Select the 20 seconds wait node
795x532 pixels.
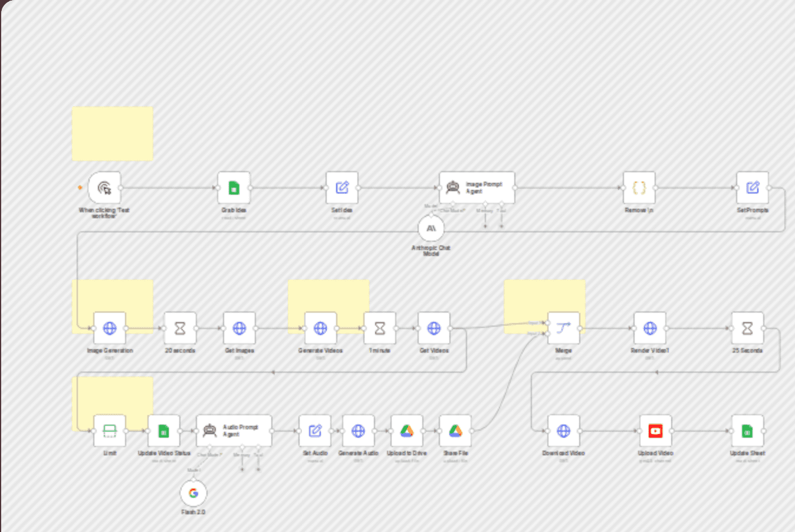(180, 328)
